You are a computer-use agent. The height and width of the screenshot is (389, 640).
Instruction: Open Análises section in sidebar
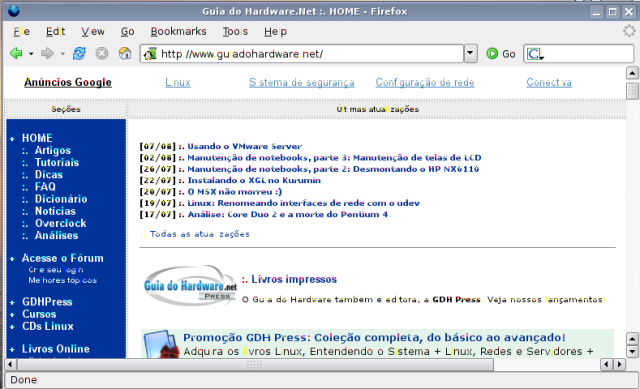[x=56, y=236]
